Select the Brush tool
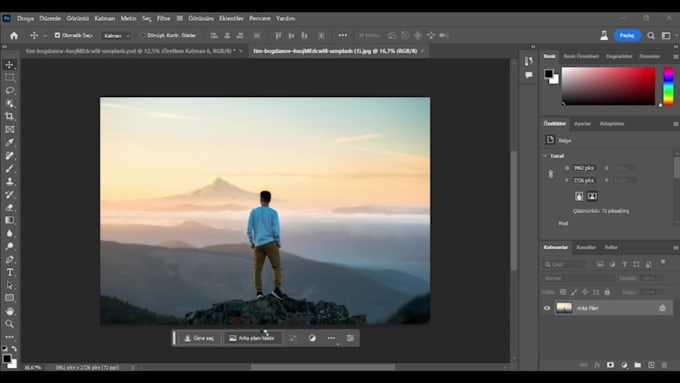The width and height of the screenshot is (680, 383). [10, 168]
